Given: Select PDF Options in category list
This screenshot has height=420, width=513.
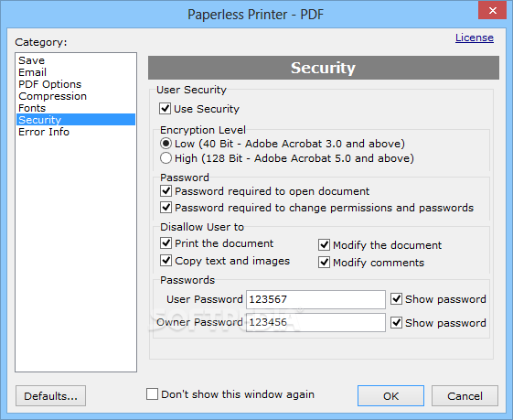Looking at the screenshot, I should click(x=49, y=84).
